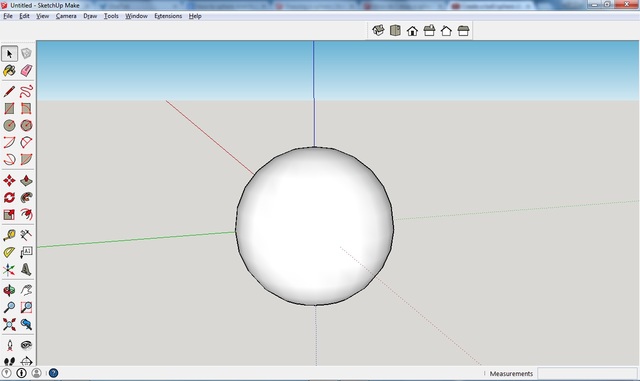Open the Window menu

pyautogui.click(x=136, y=16)
